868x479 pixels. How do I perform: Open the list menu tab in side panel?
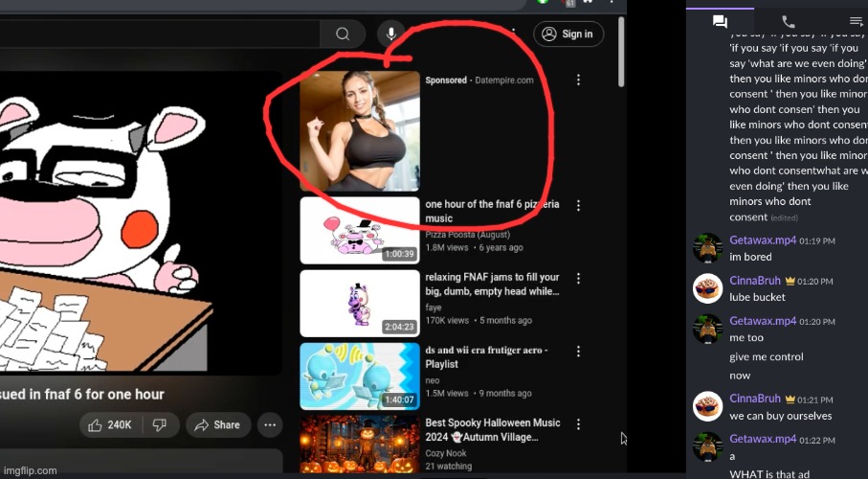(856, 22)
